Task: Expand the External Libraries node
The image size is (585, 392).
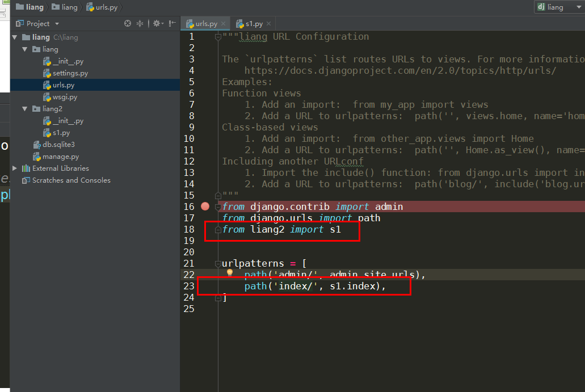Action: click(15, 168)
